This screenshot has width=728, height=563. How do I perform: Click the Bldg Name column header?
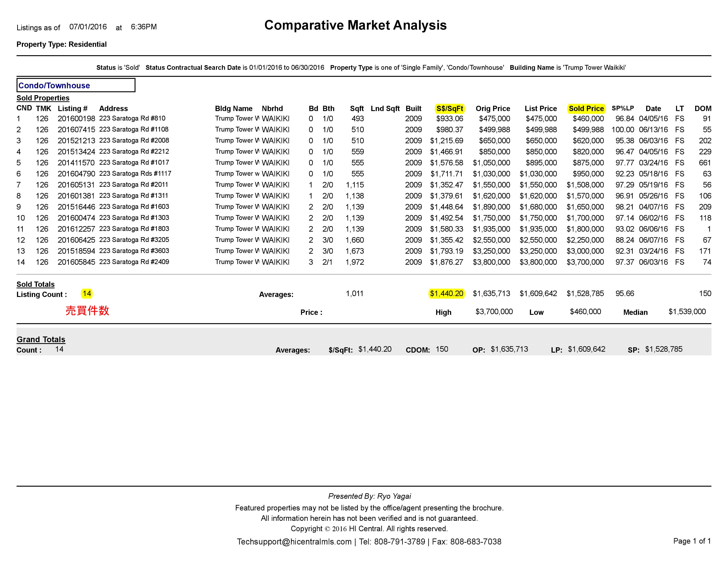[x=234, y=108]
